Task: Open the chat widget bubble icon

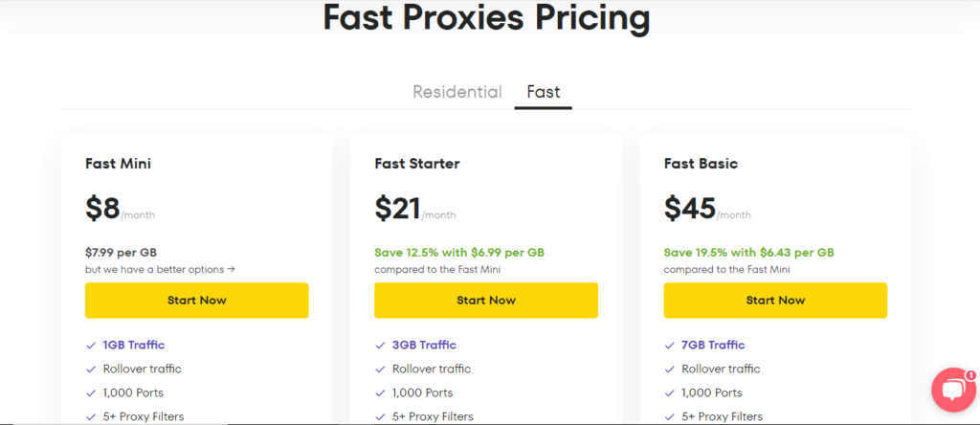Action: 953,391
